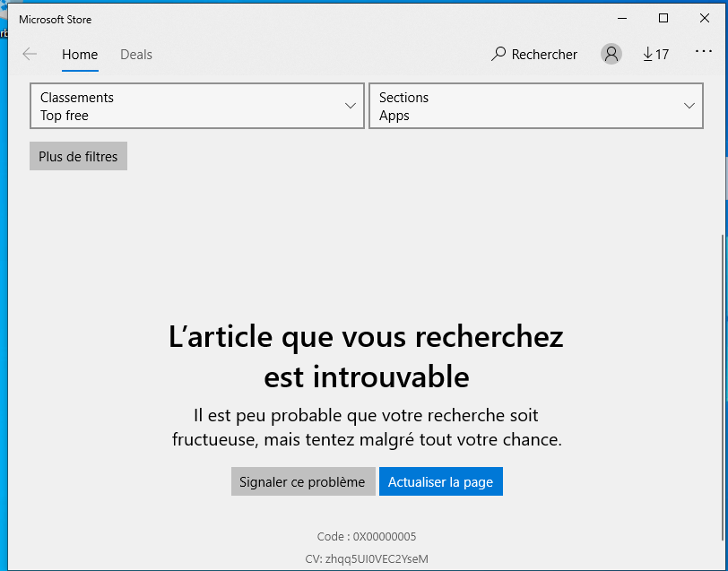Image resolution: width=728 pixels, height=571 pixels.
Task: Click the CV: zhqq5UI0VEC2YseM text
Action: 367,559
